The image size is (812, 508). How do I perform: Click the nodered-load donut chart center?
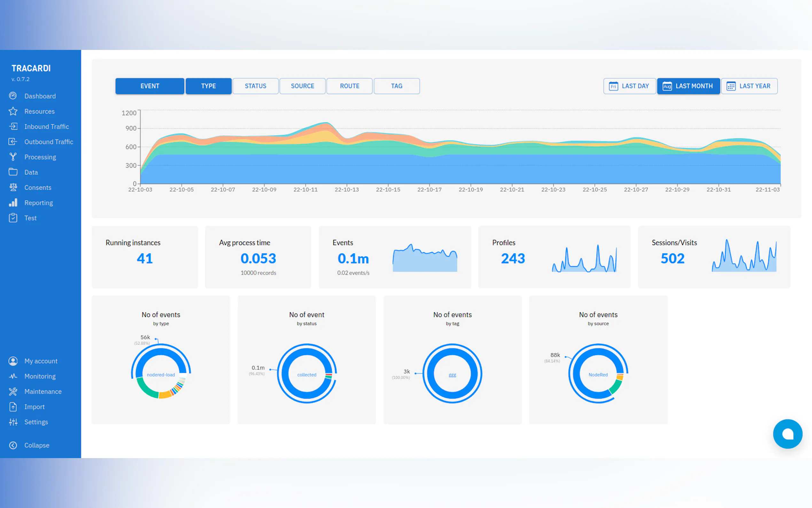click(x=161, y=375)
